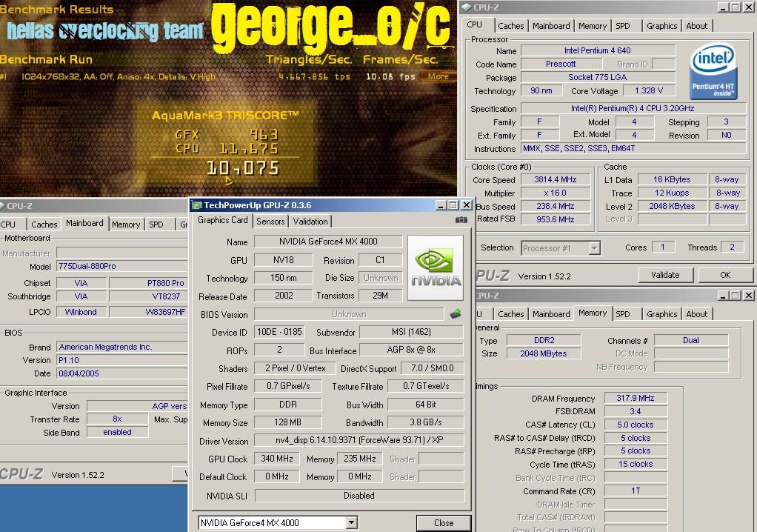Click the Intel Pentium 4 HT logo
Image resolution: width=757 pixels, height=532 pixels.
(x=713, y=71)
